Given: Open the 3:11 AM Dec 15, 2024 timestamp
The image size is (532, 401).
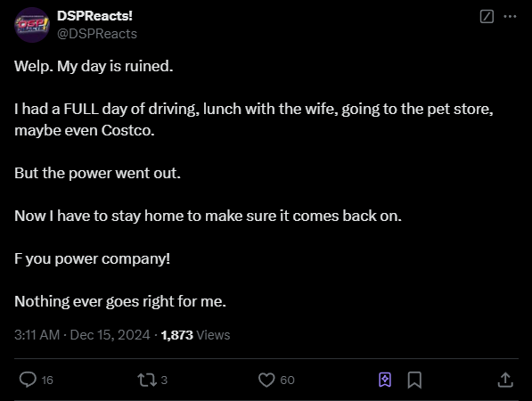Looking at the screenshot, I should click(82, 335).
